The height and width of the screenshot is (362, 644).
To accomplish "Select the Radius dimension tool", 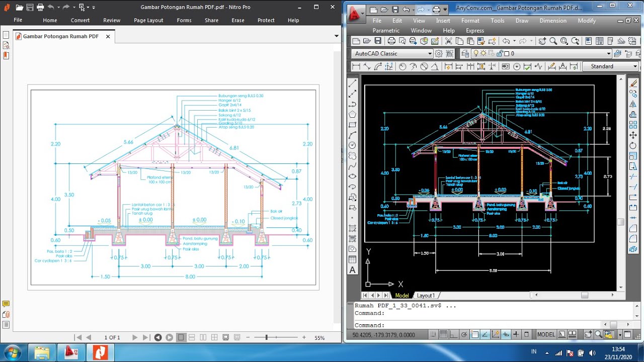I will click(x=403, y=66).
